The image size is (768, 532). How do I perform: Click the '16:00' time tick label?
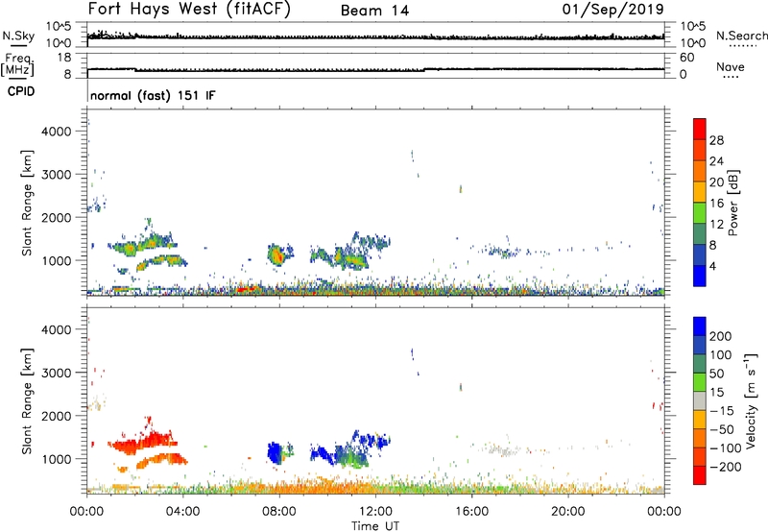tap(471, 512)
